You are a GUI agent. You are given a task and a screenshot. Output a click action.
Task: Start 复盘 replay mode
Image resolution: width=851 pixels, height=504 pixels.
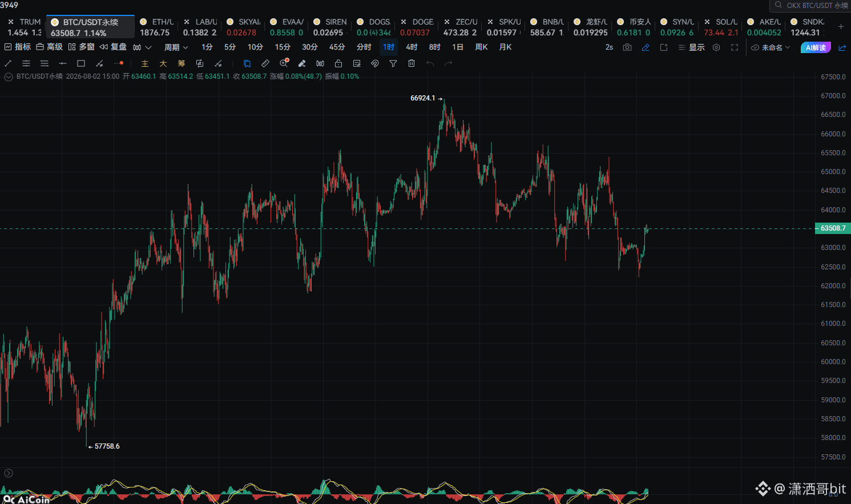point(113,47)
